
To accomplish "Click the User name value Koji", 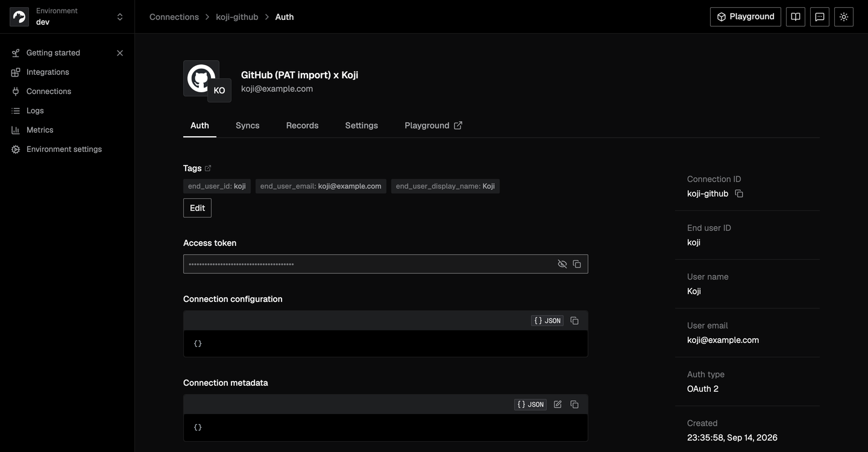I will [694, 291].
